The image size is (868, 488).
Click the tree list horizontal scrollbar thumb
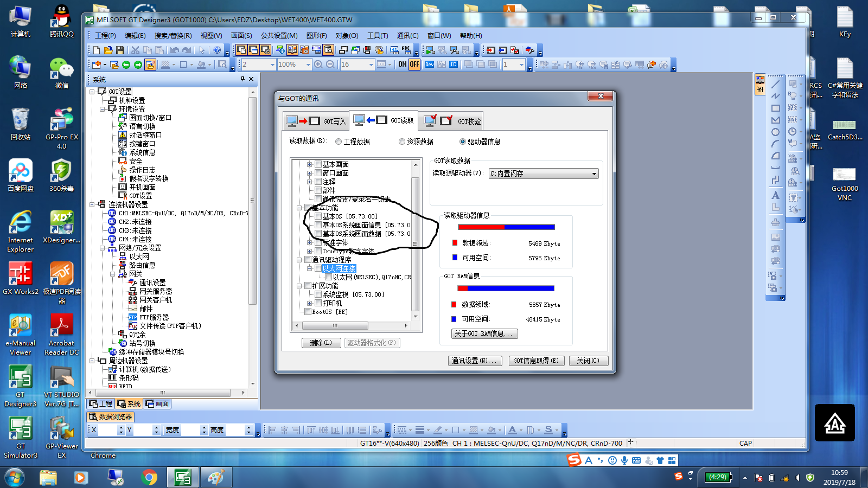[335, 326]
